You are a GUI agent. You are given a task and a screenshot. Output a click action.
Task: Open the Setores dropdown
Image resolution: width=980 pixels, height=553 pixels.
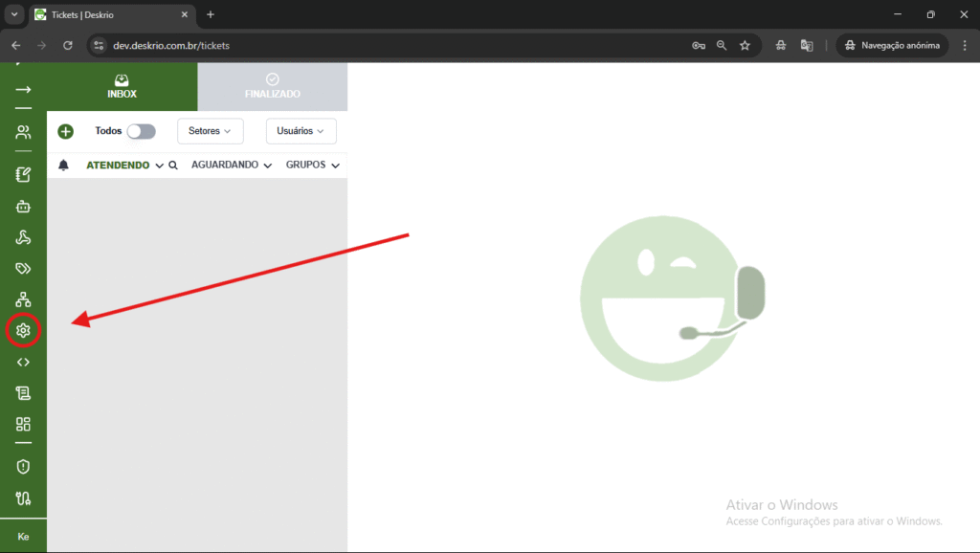pos(210,131)
